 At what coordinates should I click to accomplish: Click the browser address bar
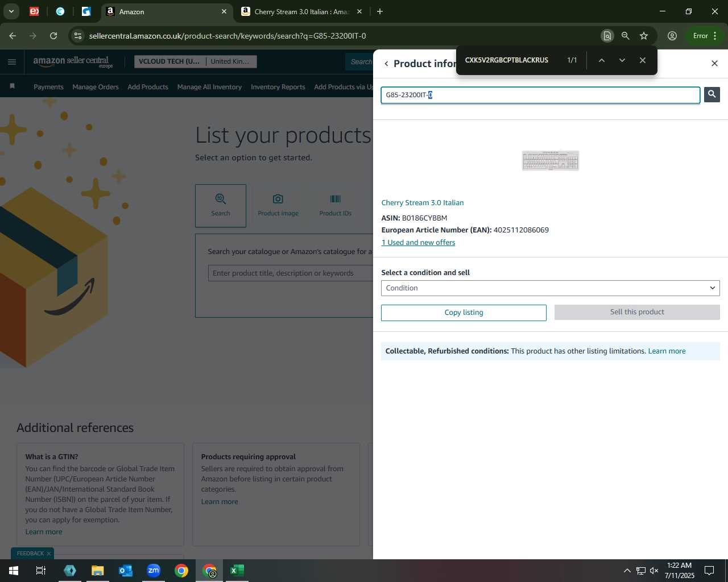point(341,36)
